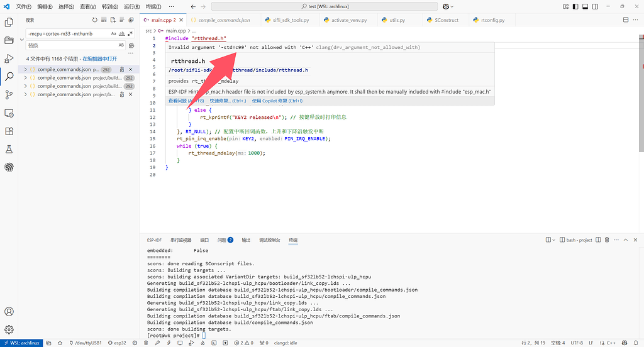Toggle Match Case in search box
The image size is (644, 347).
pyautogui.click(x=114, y=33)
